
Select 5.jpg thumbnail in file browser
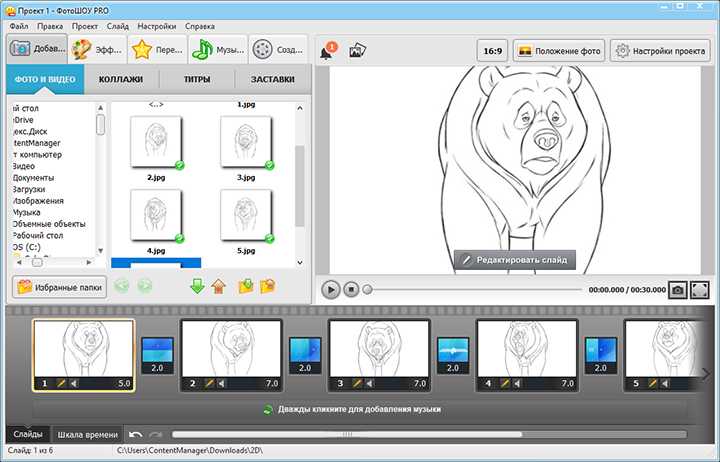(x=246, y=216)
